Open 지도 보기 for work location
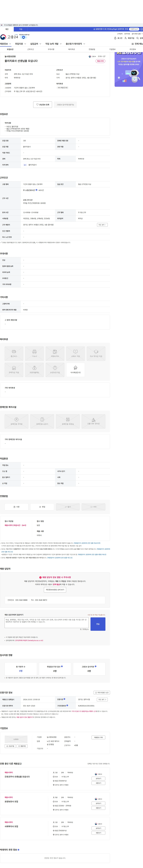 102,225
